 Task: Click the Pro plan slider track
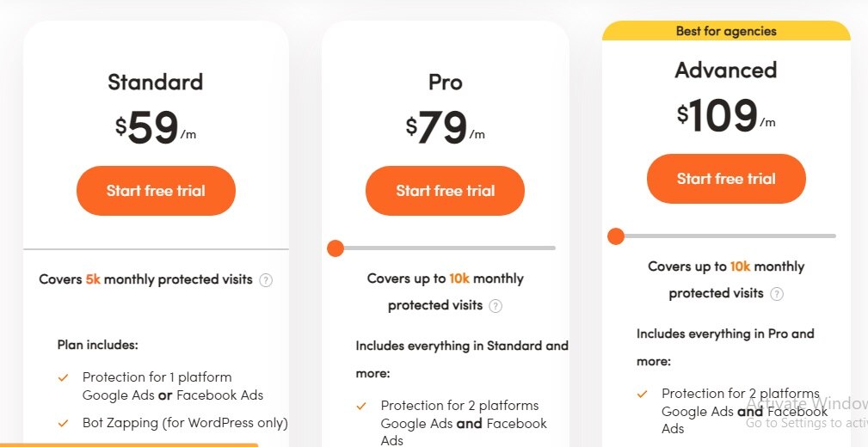click(447, 248)
